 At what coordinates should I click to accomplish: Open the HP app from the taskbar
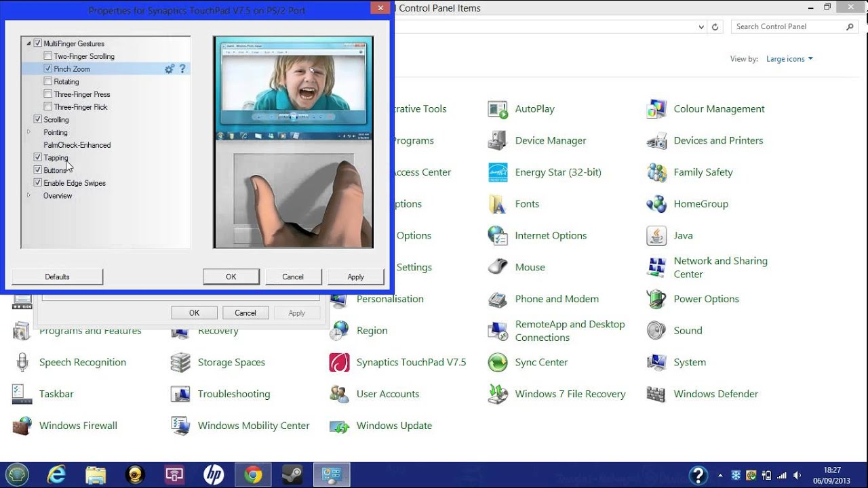pyautogui.click(x=214, y=474)
